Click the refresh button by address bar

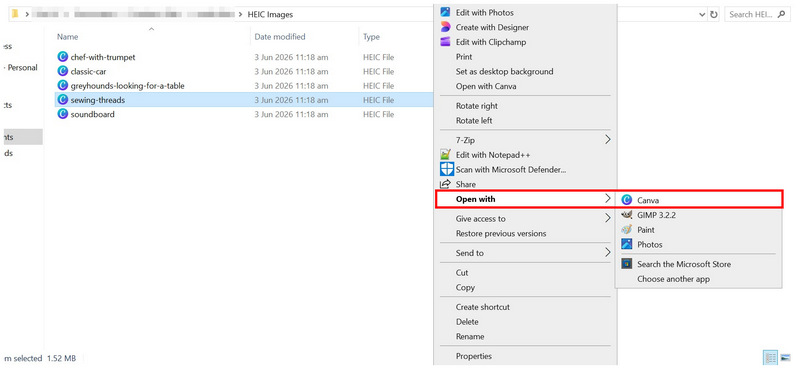click(x=714, y=14)
